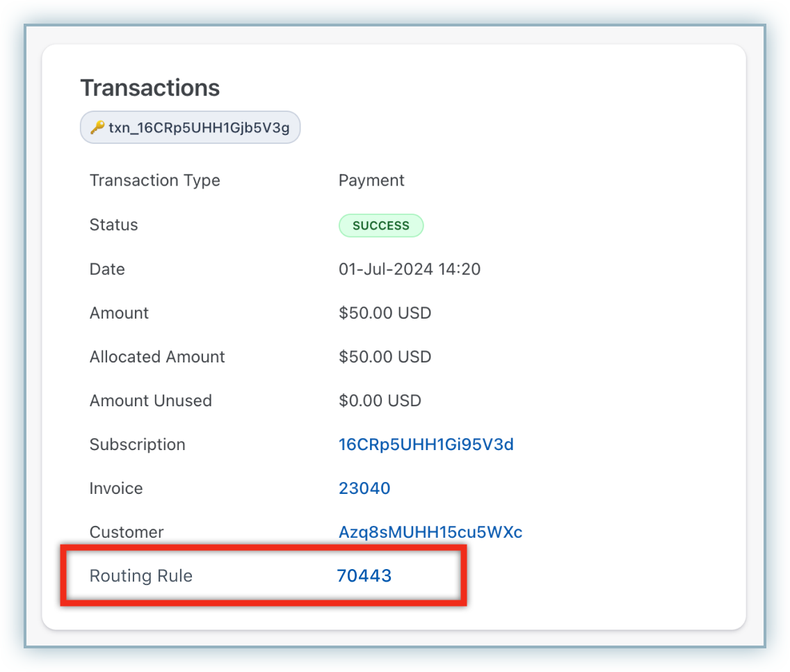Click the key icon in the transaction chip
Screen dimensions: 790x672
(97, 127)
